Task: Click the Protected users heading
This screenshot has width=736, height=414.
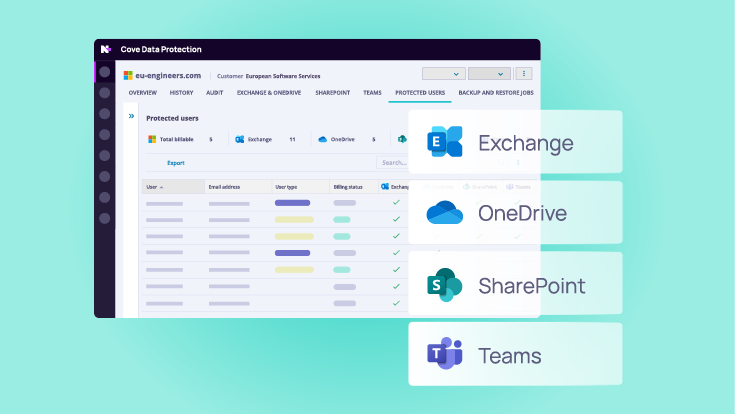Action: tap(172, 118)
